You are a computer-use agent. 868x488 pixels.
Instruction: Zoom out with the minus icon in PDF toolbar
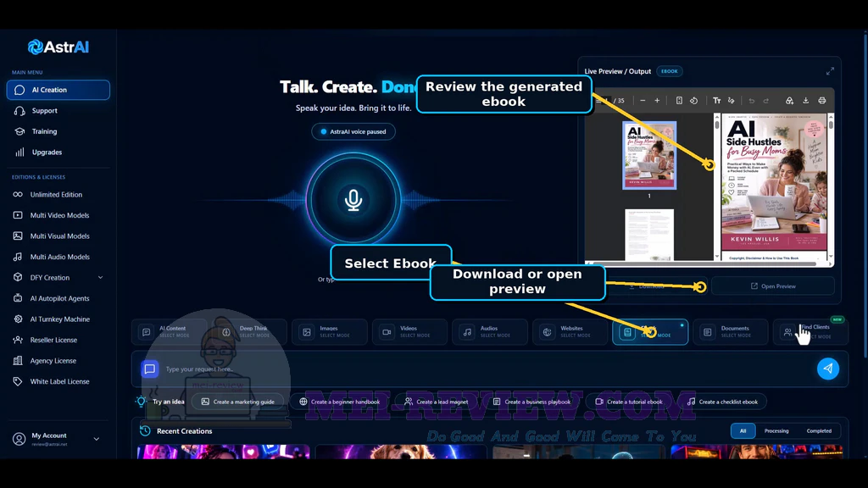click(x=643, y=101)
